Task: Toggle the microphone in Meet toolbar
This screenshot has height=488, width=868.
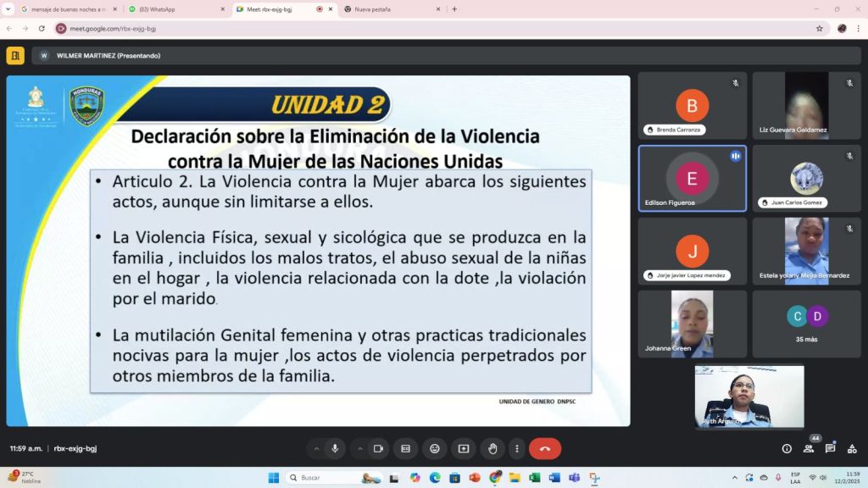Action: click(335, 448)
